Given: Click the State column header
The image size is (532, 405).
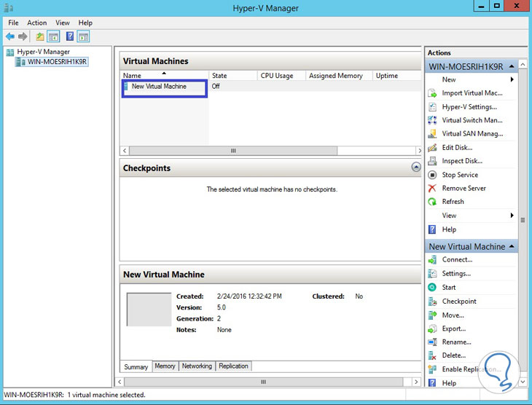Looking at the screenshot, I should pos(232,75).
